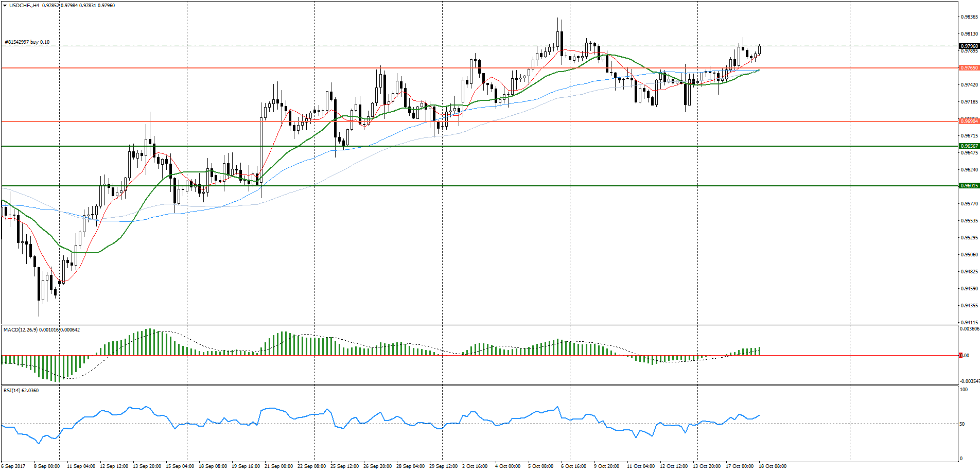Viewport: 980px width, 472px height.
Task: Click the RSI 50 level scale label
Action: tap(962, 424)
